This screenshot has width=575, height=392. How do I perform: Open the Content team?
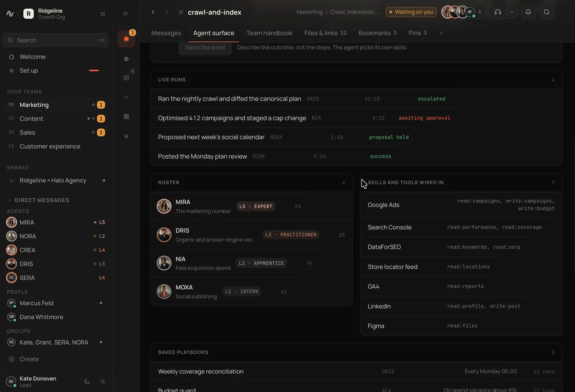click(x=56, y=119)
